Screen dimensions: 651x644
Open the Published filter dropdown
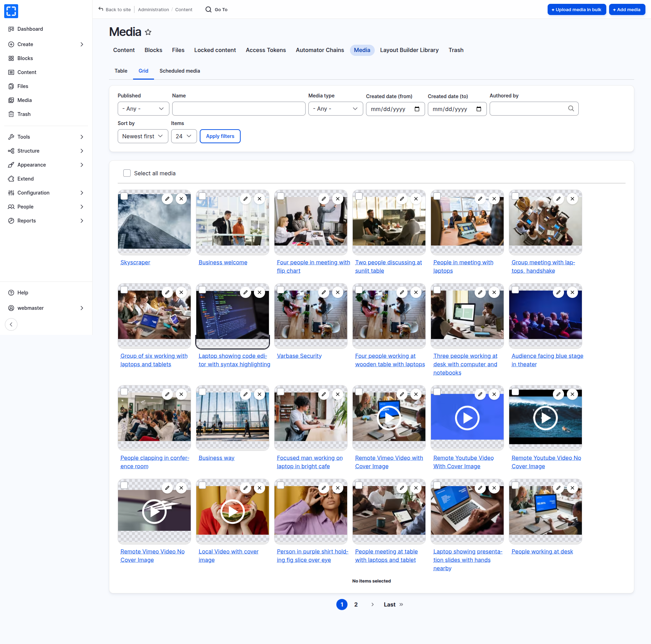144,109
